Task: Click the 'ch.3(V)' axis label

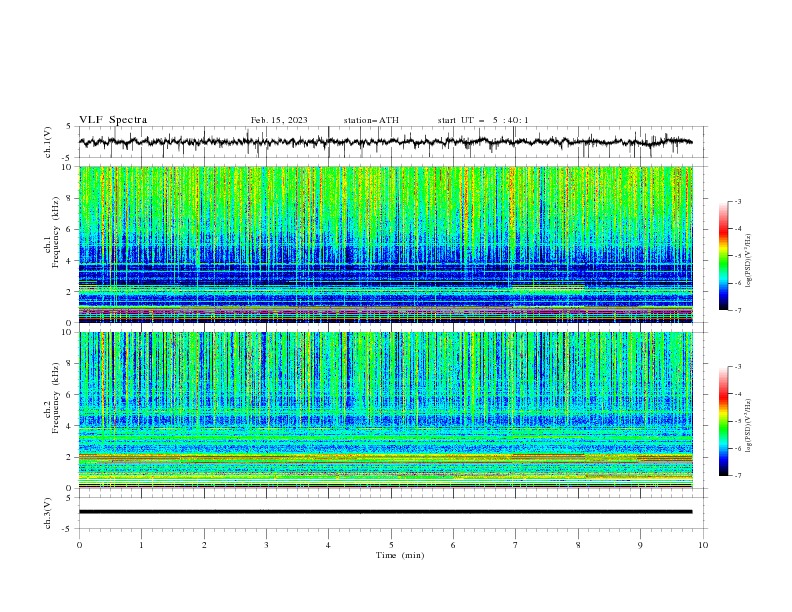Action: [47, 513]
